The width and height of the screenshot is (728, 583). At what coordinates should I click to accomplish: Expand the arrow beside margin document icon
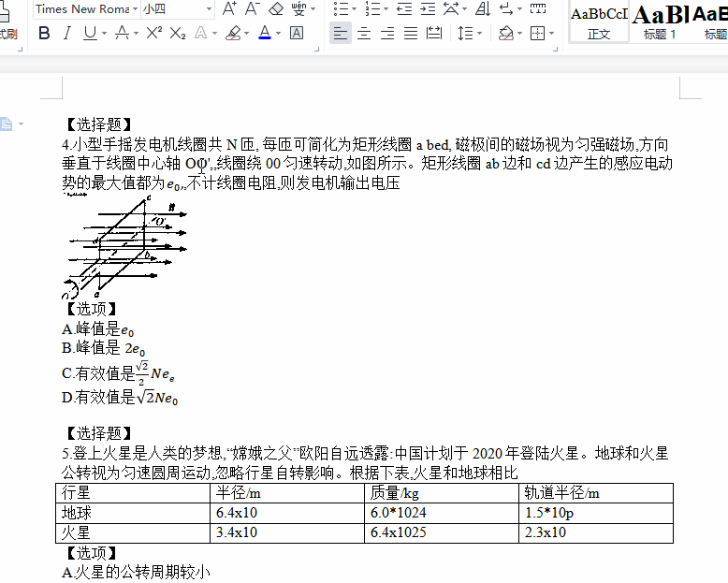coord(21,124)
